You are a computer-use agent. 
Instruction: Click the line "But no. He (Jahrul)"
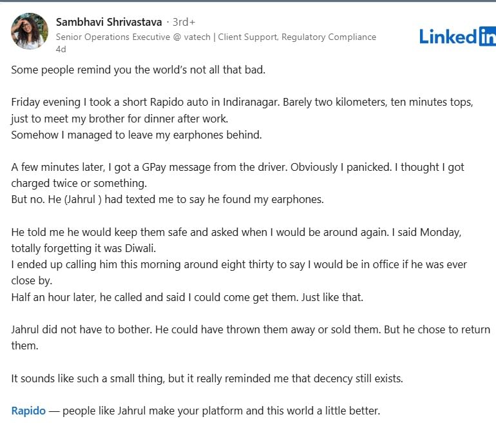point(167,199)
